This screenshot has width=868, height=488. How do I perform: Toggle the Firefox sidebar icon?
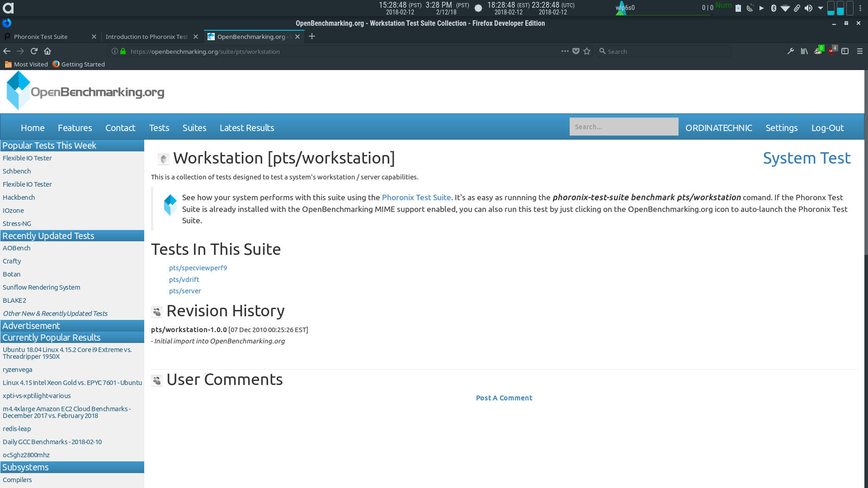click(x=845, y=52)
